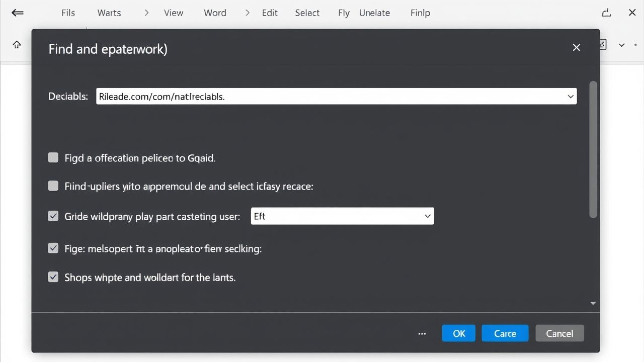Click the chevron between Warts and View
The height and width of the screenshot is (362, 644).
coord(146,13)
